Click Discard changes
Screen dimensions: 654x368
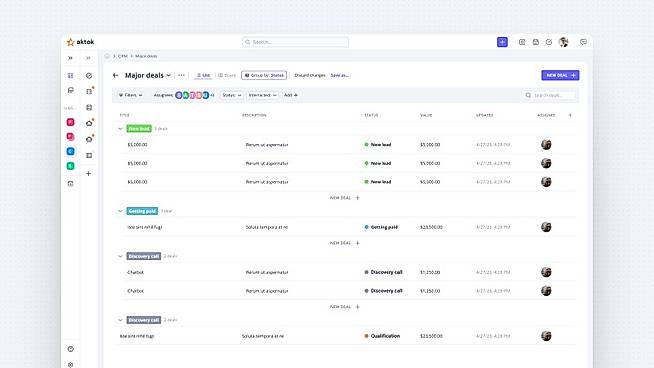pos(310,76)
